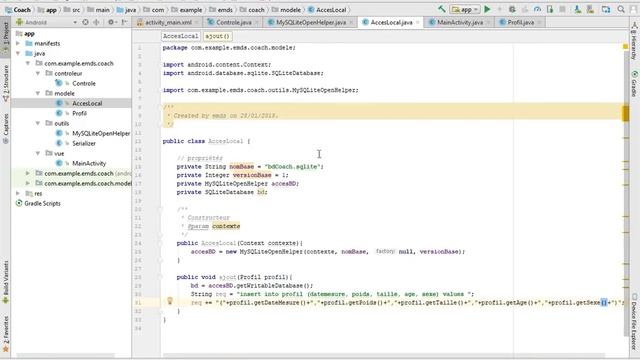Click the yellow lightbulb quick-fix icon
Image resolution: width=640 pixels, height=360 pixels.
pos(170,301)
